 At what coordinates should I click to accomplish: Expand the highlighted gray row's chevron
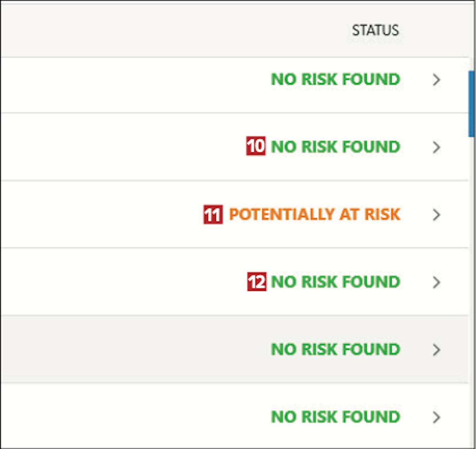pyautogui.click(x=437, y=350)
